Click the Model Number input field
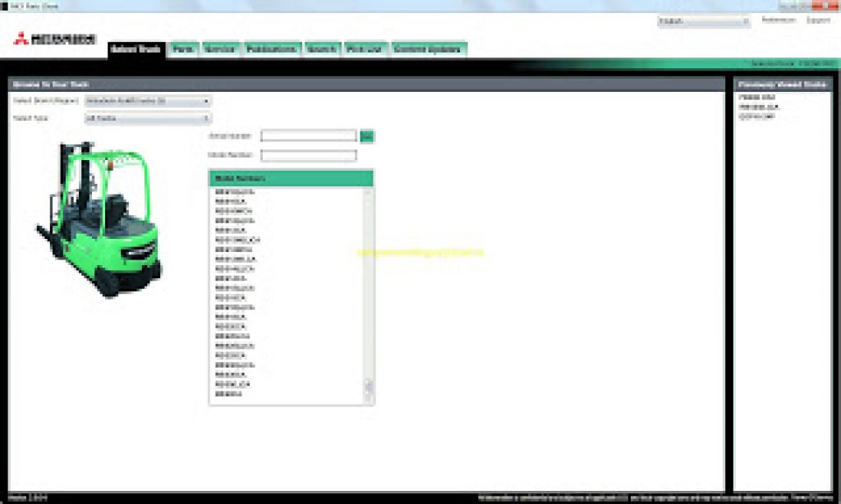This screenshot has width=841, height=504. coord(309,155)
